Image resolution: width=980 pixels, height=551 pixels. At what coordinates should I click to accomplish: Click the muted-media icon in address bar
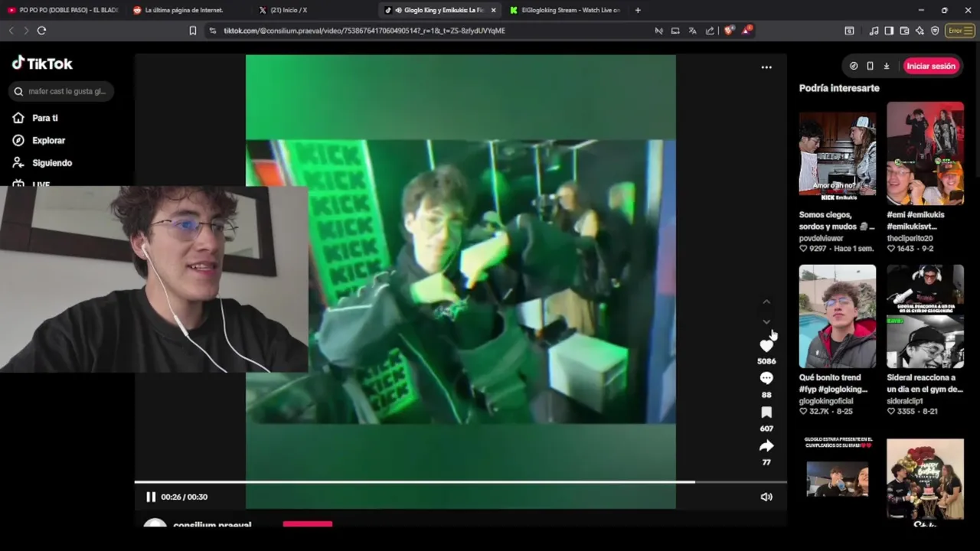click(658, 31)
